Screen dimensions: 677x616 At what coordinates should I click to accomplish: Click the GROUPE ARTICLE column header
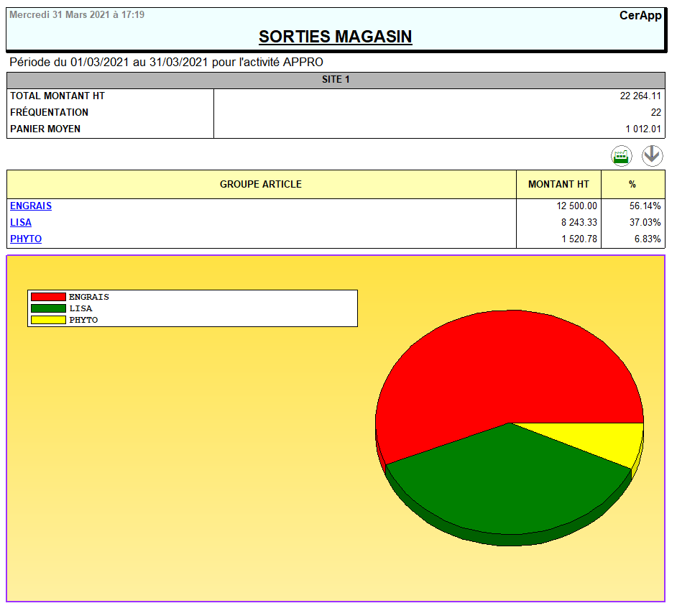[x=261, y=185]
